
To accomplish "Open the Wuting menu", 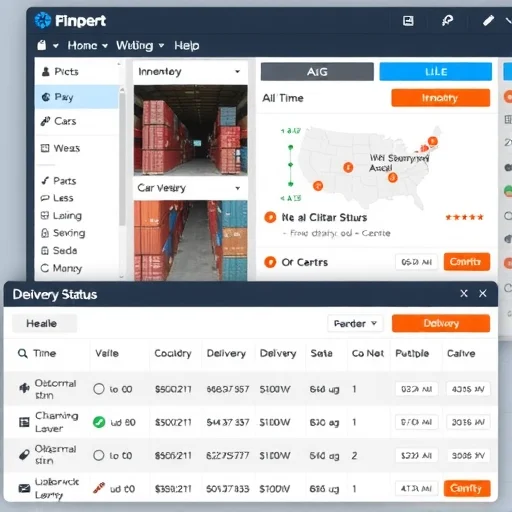I will [140, 45].
